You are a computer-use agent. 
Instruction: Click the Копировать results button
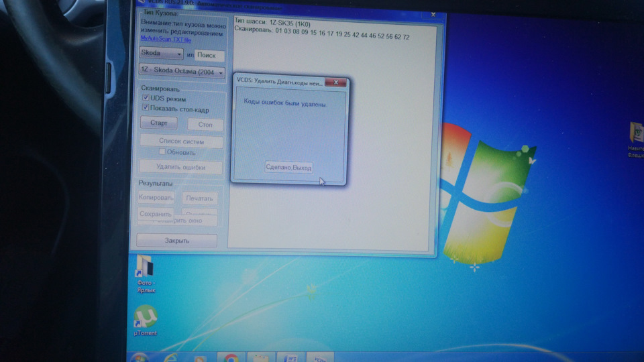[x=156, y=197]
